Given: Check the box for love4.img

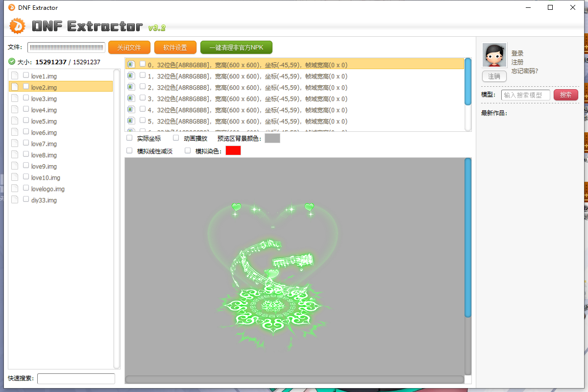Looking at the screenshot, I should click(26, 109).
